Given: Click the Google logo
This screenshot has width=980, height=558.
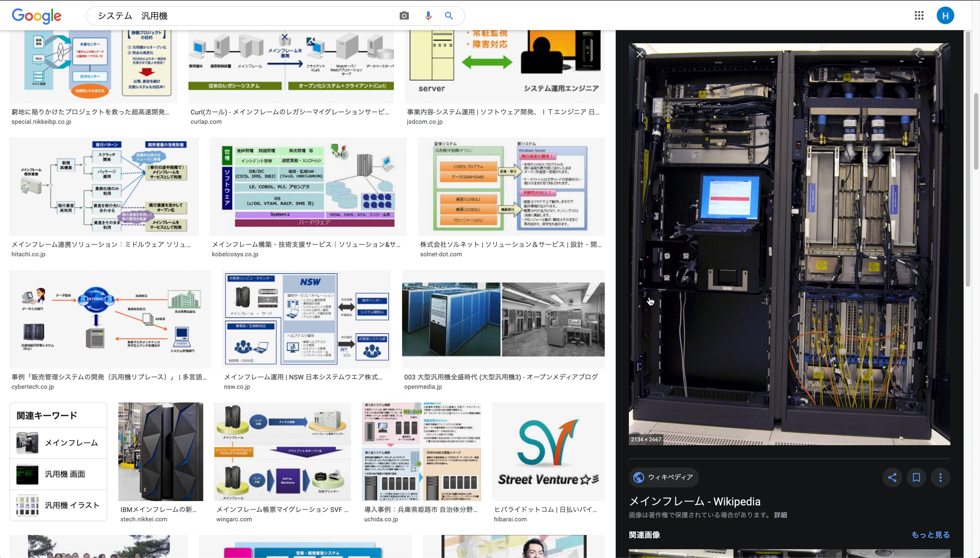Looking at the screenshot, I should click(36, 16).
